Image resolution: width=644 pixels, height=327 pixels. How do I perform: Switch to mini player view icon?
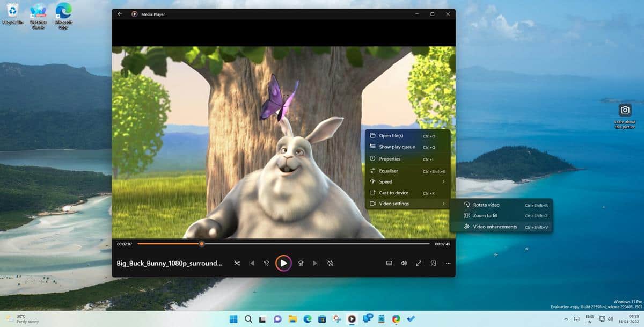pyautogui.click(x=433, y=263)
